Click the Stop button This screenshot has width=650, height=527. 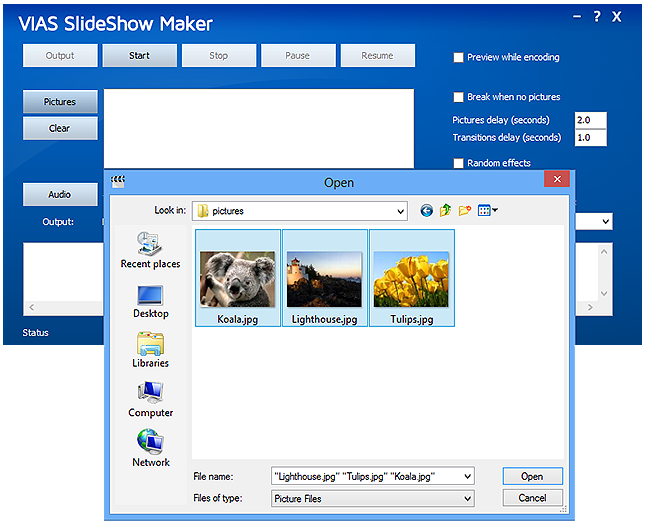point(218,56)
